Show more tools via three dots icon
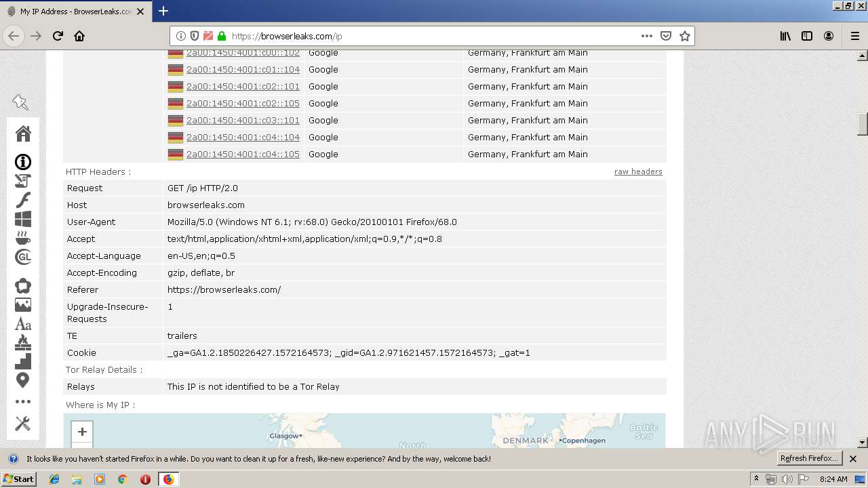 pyautogui.click(x=23, y=402)
